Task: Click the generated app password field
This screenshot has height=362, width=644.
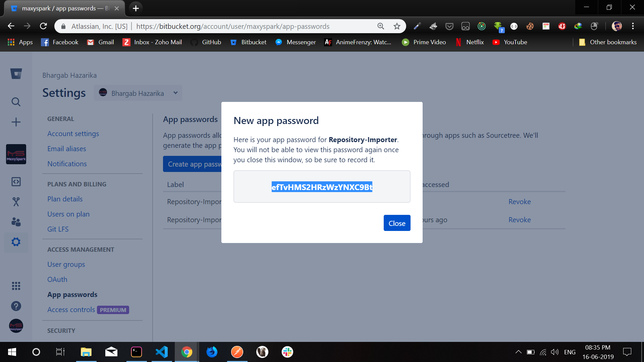Action: 322,187
